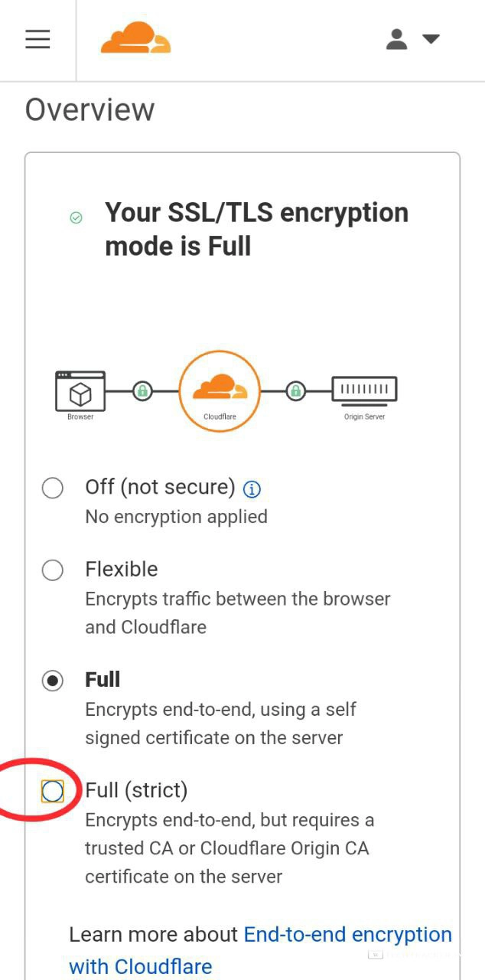The width and height of the screenshot is (485, 980).
Task: Expand the account dropdown arrow
Action: (x=431, y=39)
